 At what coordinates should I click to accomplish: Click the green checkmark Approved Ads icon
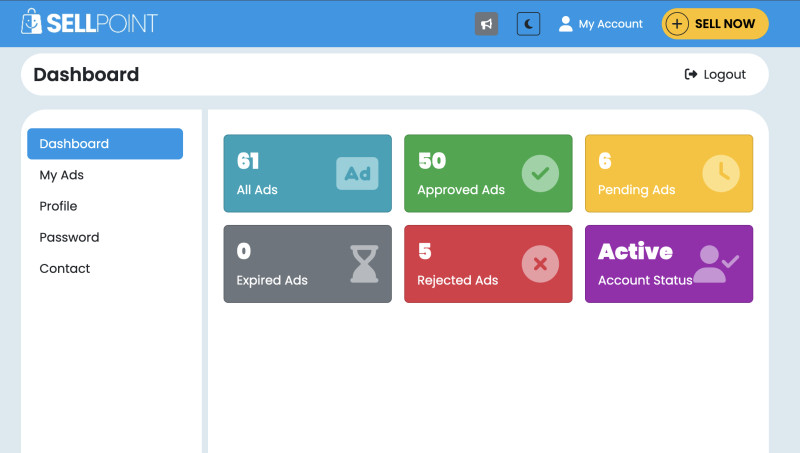pos(540,173)
